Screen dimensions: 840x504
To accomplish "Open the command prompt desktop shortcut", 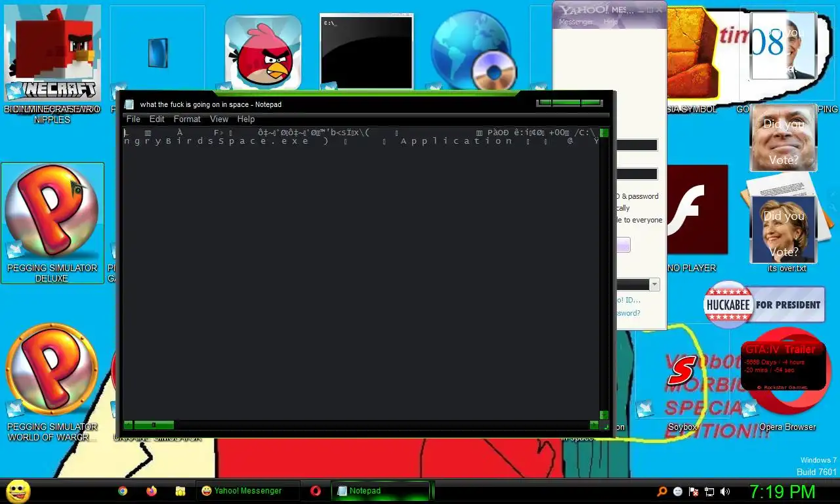I will tap(367, 51).
